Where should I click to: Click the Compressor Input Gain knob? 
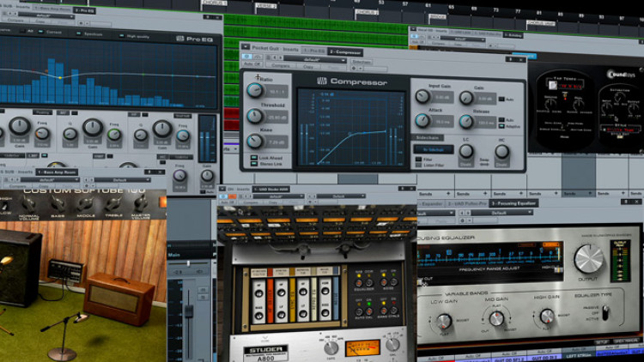pos(422,96)
